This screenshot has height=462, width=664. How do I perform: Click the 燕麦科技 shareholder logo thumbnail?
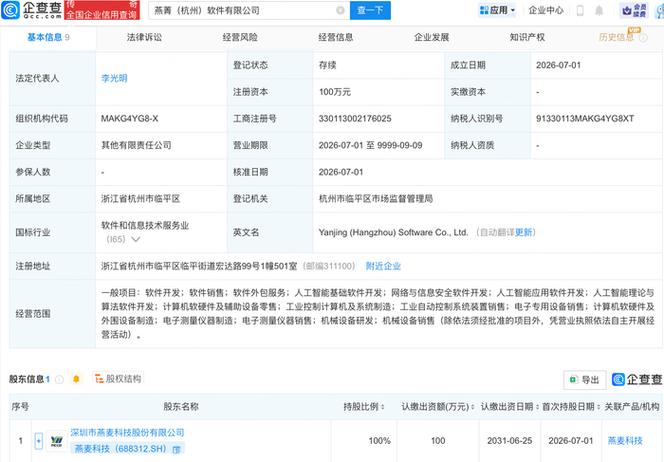(x=56, y=441)
